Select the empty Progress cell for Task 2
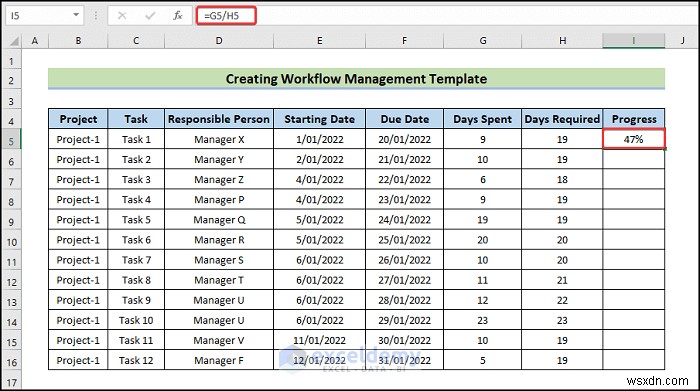This screenshot has width=700, height=391. [633, 159]
